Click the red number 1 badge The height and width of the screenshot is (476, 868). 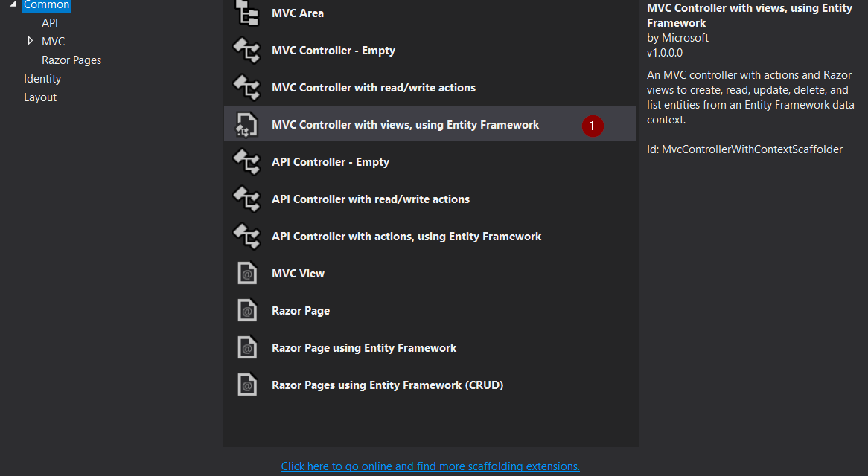point(593,126)
